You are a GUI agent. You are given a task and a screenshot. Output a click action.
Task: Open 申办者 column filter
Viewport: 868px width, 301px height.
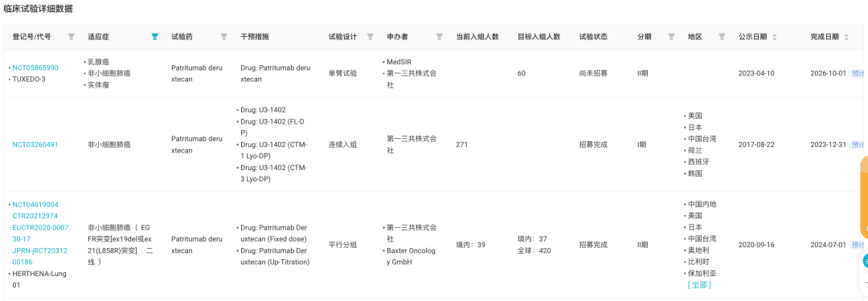[x=439, y=36]
